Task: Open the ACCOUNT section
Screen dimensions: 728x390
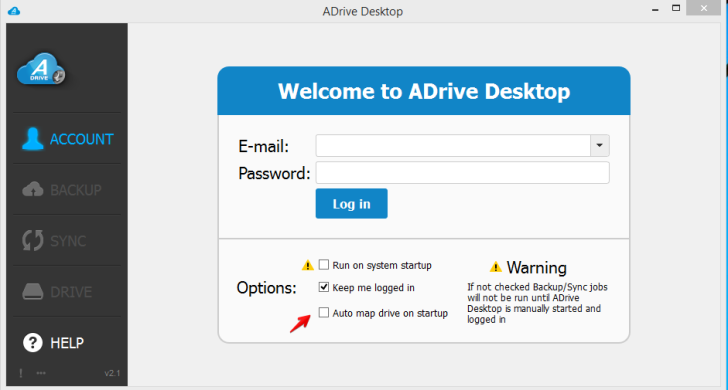Action: (67, 139)
